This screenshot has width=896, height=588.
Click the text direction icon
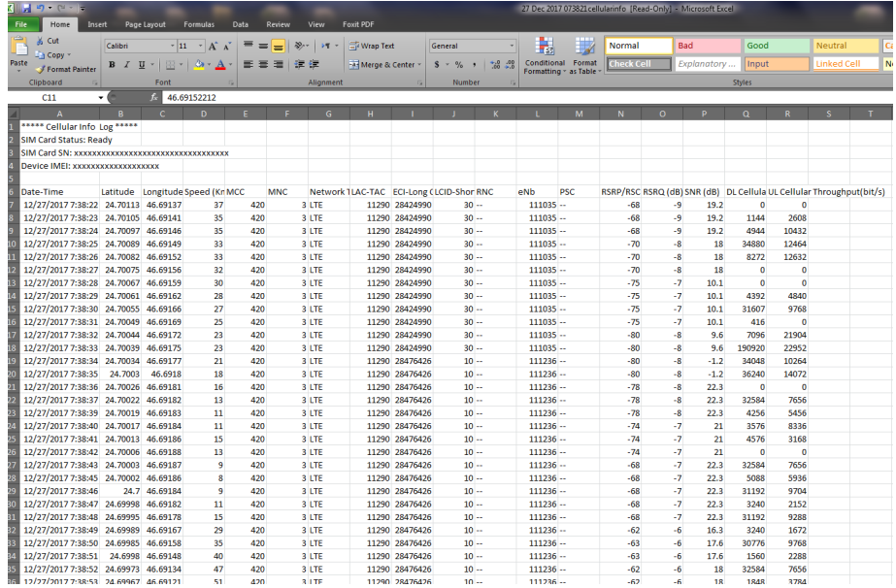pos(326,47)
